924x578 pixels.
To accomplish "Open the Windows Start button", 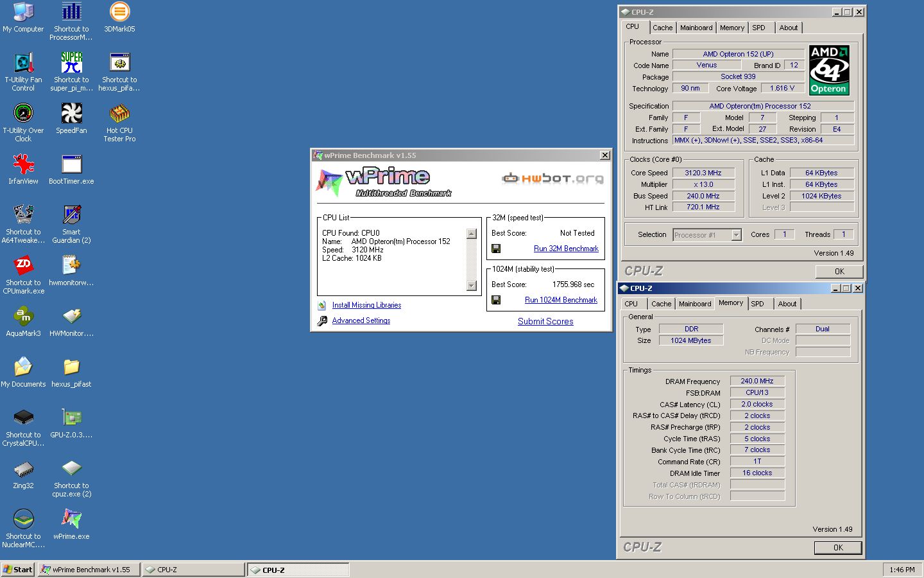I will click(x=17, y=569).
